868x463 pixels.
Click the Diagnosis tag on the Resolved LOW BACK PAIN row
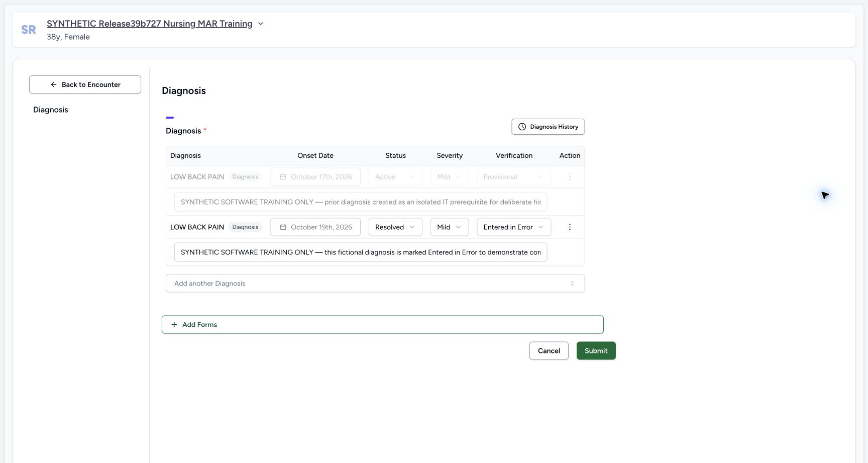[245, 227]
